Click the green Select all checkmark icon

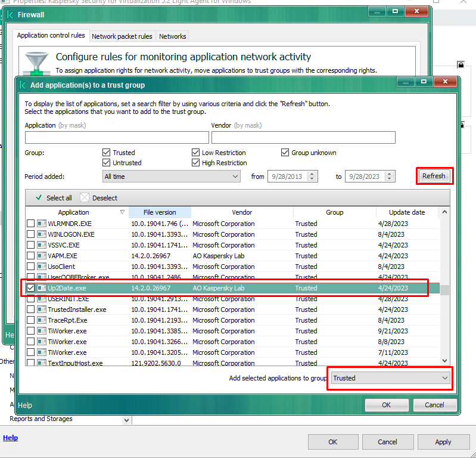39,197
